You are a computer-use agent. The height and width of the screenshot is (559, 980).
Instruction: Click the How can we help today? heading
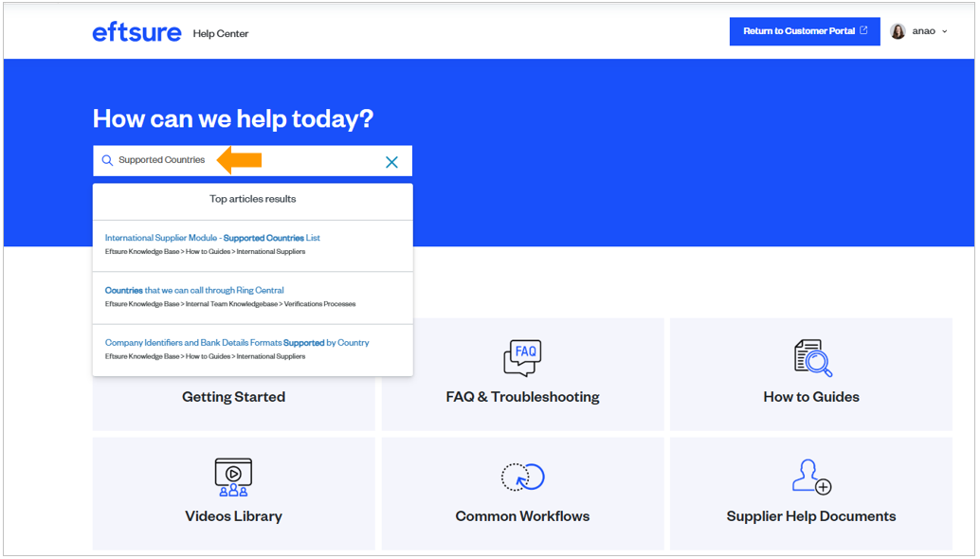tap(233, 118)
